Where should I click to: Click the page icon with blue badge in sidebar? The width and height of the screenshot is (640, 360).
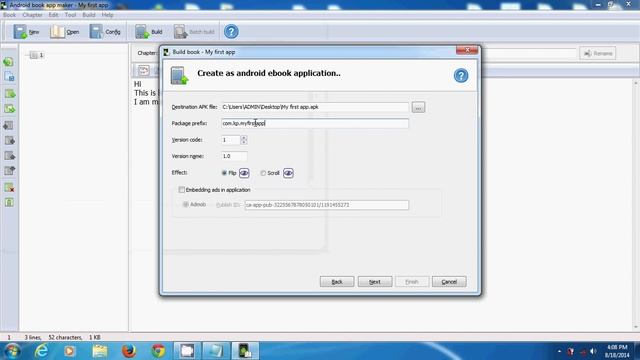click(x=9, y=77)
